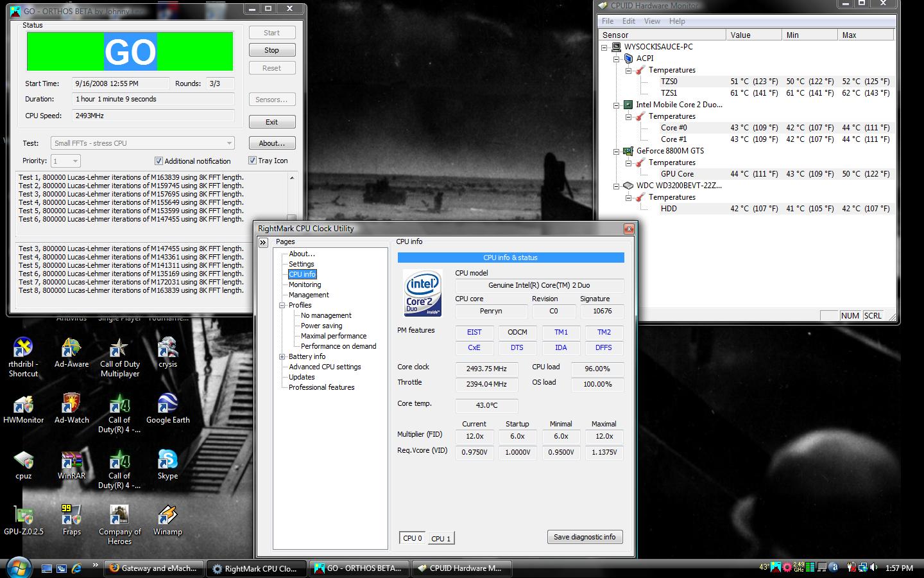Click the GeForce 8800M GTS card icon
The height and width of the screenshot is (578, 924).
pos(628,151)
